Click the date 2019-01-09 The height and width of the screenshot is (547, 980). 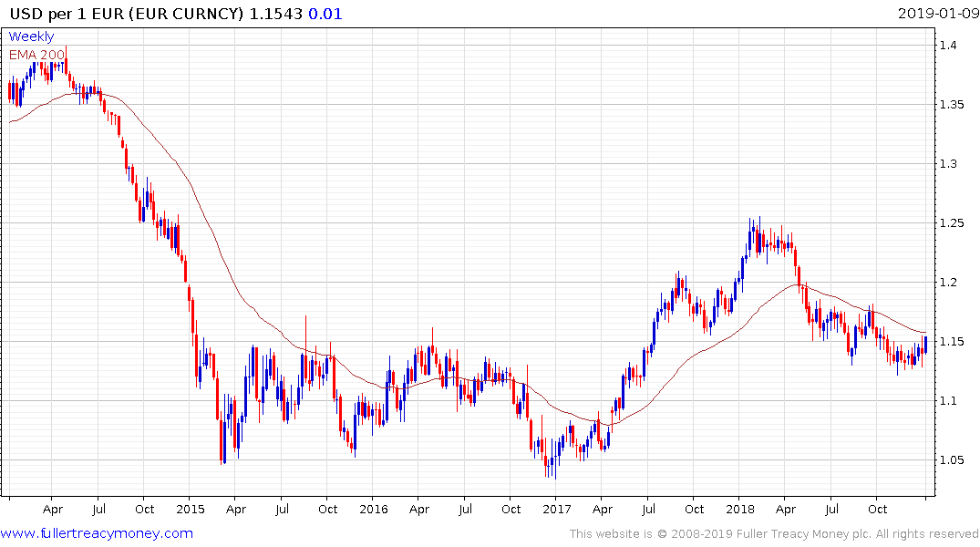[x=938, y=14]
